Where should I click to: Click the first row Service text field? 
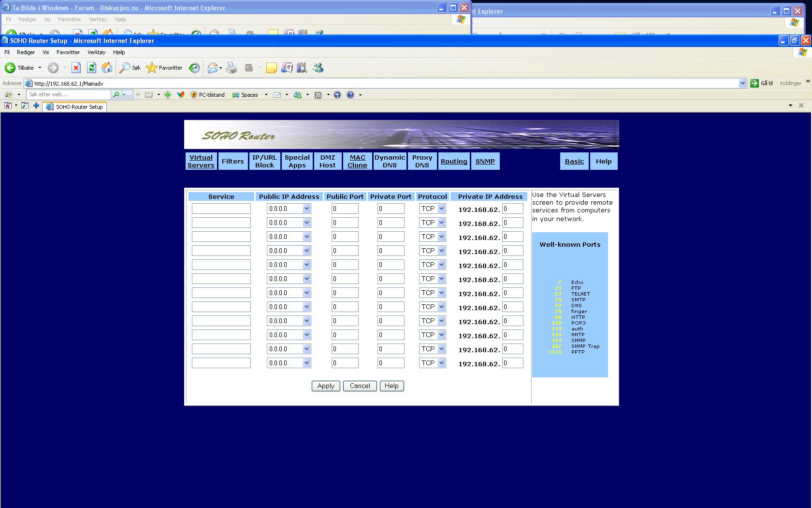[x=221, y=209]
